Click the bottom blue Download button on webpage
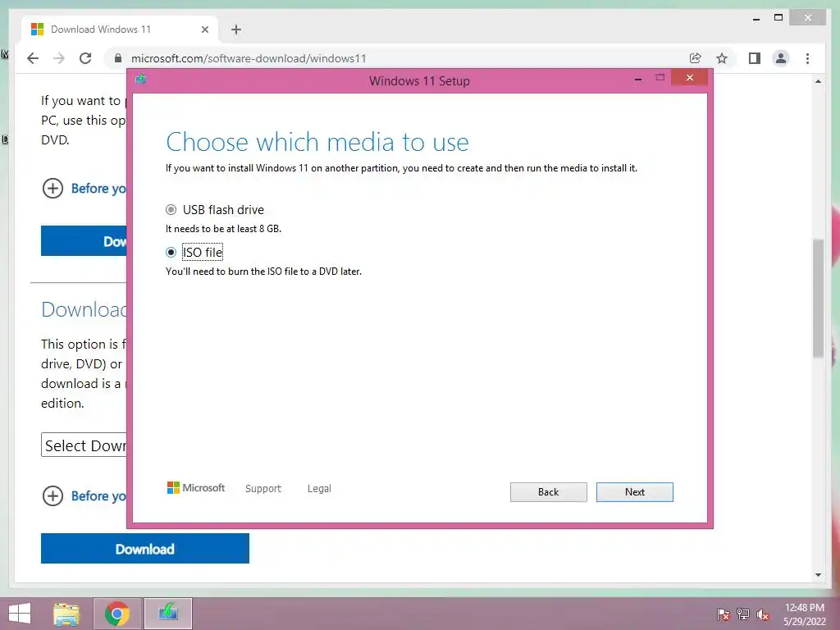 click(144, 549)
